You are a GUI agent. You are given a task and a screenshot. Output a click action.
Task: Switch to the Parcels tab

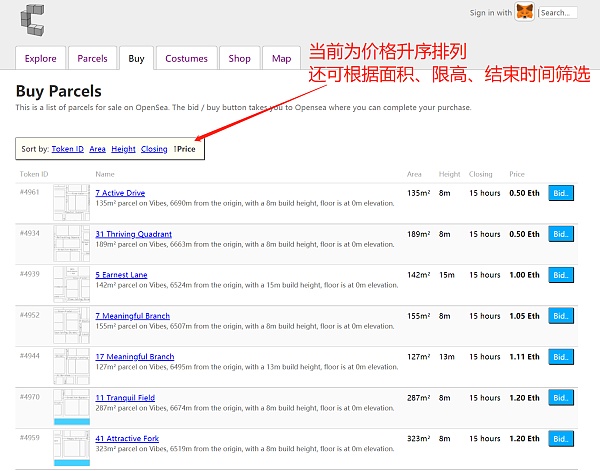[x=92, y=59]
